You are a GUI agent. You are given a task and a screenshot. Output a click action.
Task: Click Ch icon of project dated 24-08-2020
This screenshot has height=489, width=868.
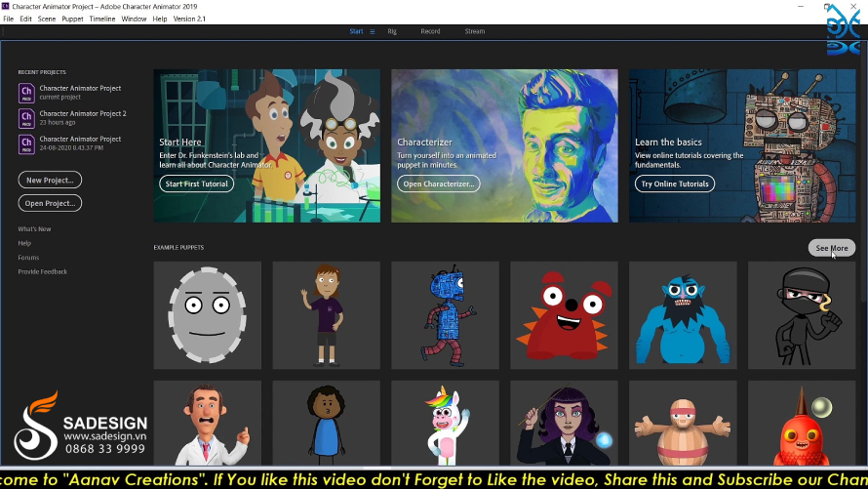[26, 144]
